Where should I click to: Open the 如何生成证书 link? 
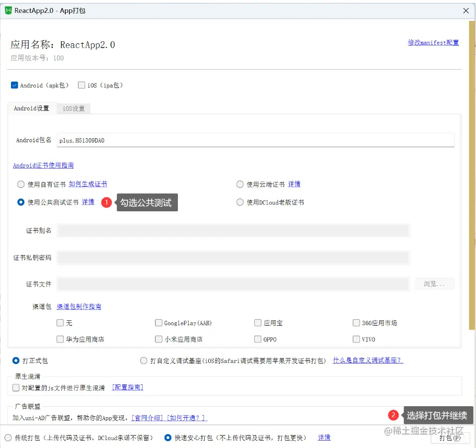coord(88,184)
